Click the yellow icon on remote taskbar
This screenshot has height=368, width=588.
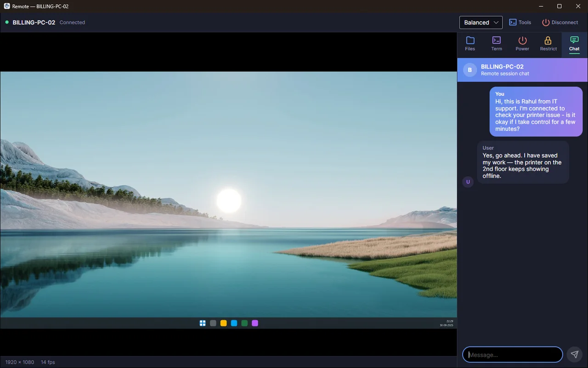[x=224, y=323]
